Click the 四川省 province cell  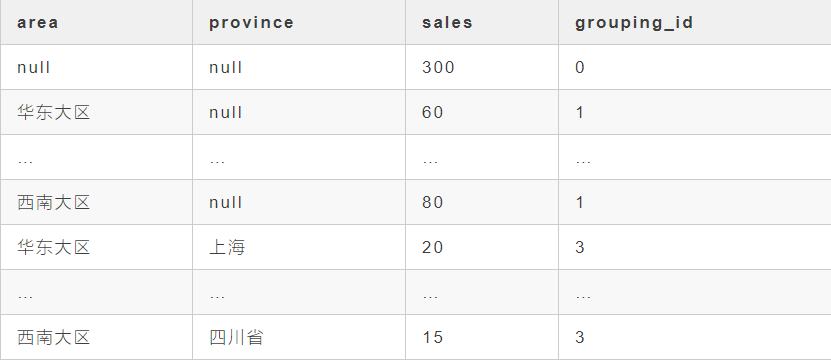[299, 338]
